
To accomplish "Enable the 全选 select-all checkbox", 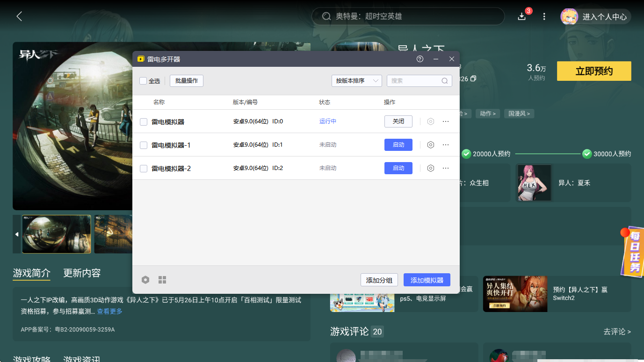I will click(x=143, y=80).
